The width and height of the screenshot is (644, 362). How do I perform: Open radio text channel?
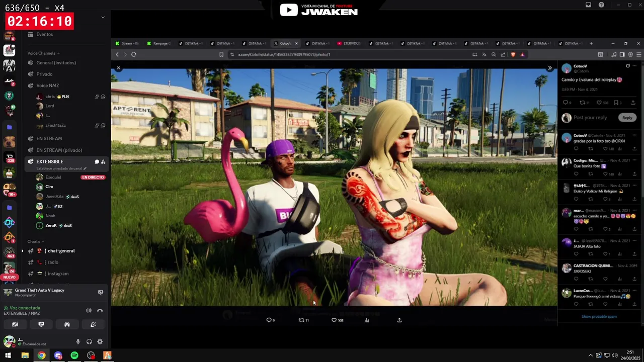pyautogui.click(x=67, y=262)
